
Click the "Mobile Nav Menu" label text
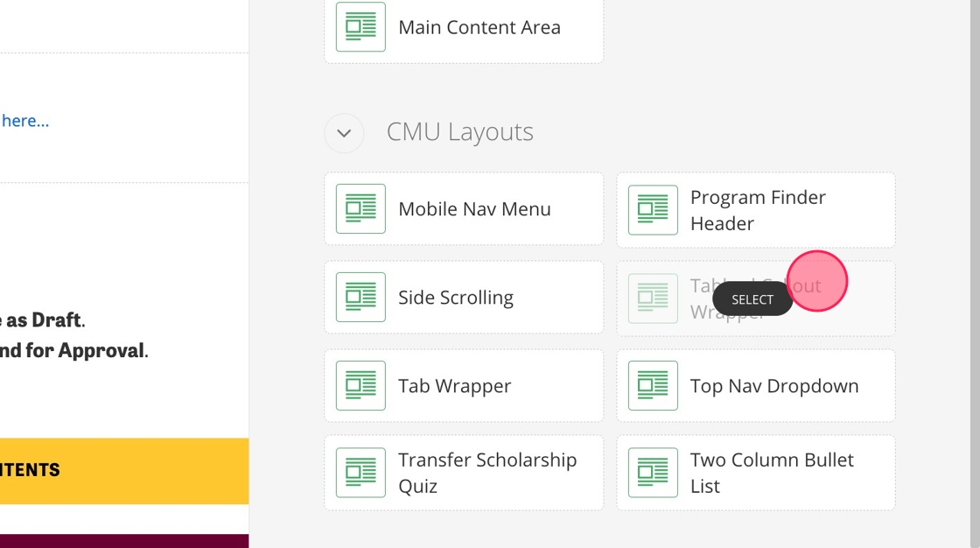pyautogui.click(x=474, y=209)
